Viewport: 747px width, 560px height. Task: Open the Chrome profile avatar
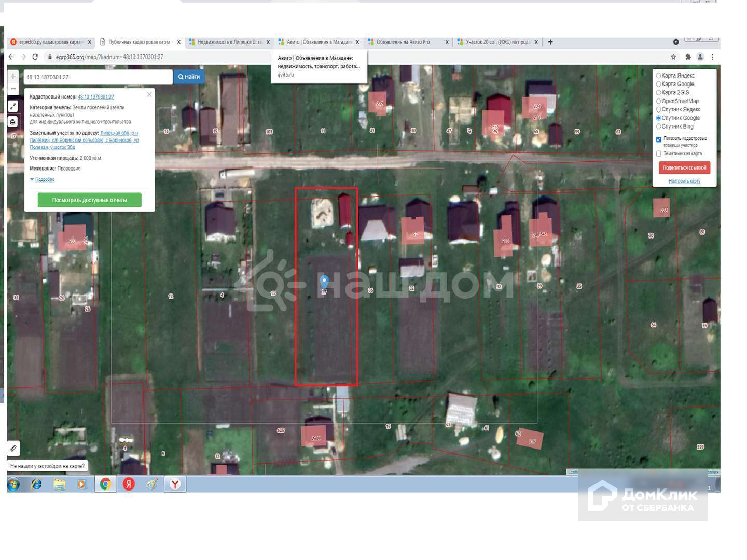[x=700, y=57]
